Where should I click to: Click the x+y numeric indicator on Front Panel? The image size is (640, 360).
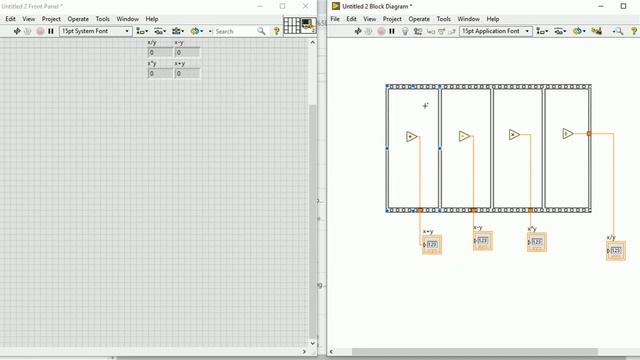187,73
